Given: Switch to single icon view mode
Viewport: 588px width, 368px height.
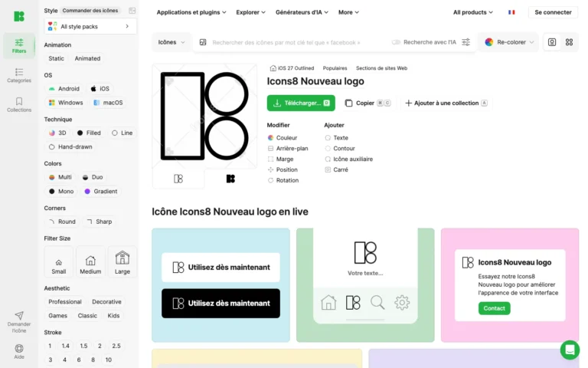Looking at the screenshot, I should point(552,42).
